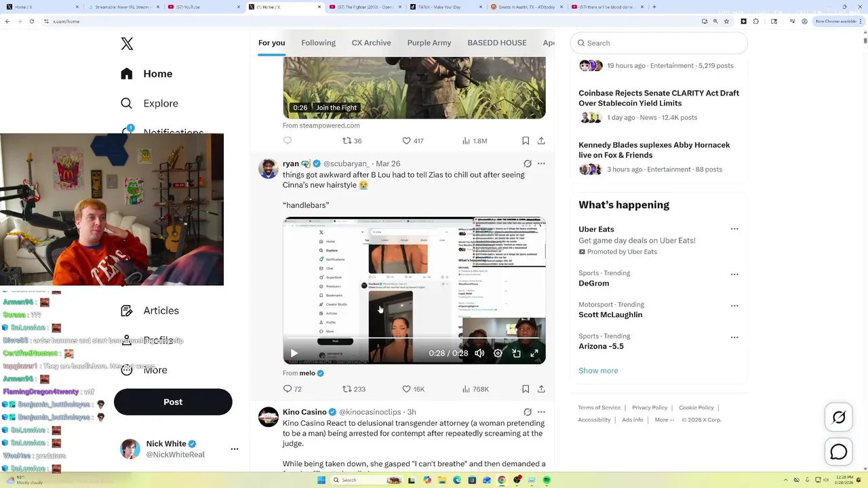The height and width of the screenshot is (488, 868).
Task: Switch to the For you tab
Action: [271, 43]
